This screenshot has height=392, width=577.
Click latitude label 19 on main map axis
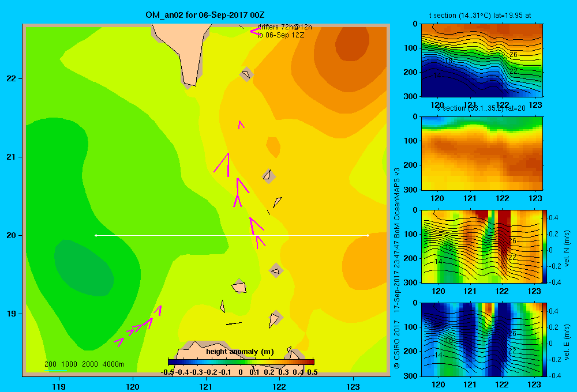[x=12, y=314]
